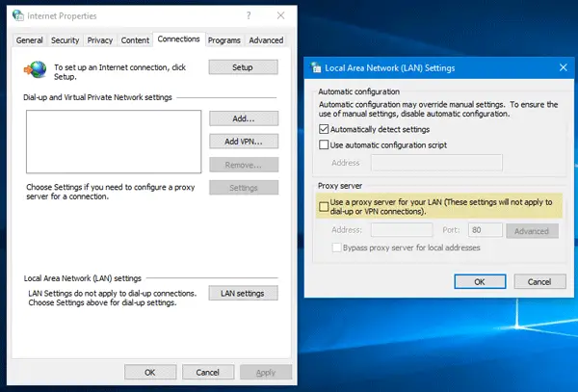Confirm LAN Settings with OK
Image resolution: width=578 pixels, height=392 pixels.
pos(480,282)
